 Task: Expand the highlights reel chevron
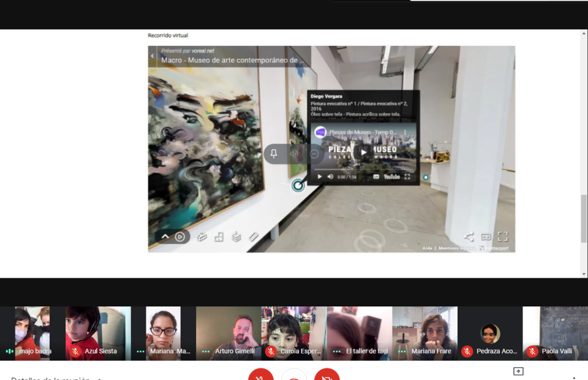coord(165,237)
